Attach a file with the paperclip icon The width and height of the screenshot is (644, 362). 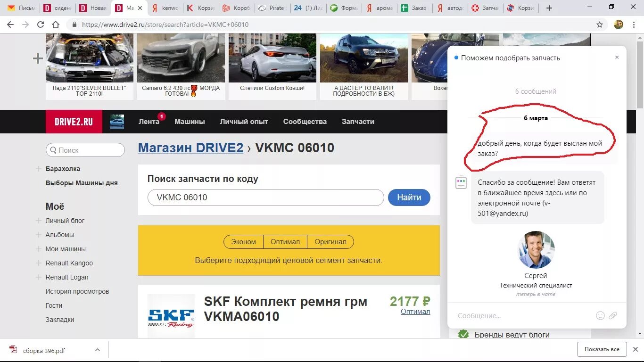click(x=613, y=316)
